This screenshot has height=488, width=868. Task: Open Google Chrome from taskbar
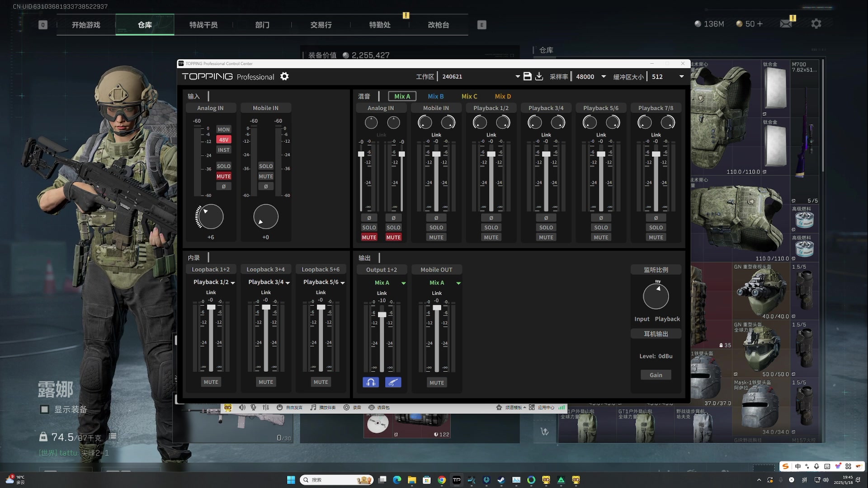pos(442,480)
